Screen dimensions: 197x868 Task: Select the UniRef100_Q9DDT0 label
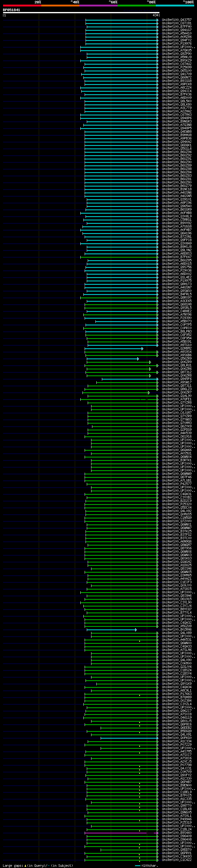(x=176, y=850)
